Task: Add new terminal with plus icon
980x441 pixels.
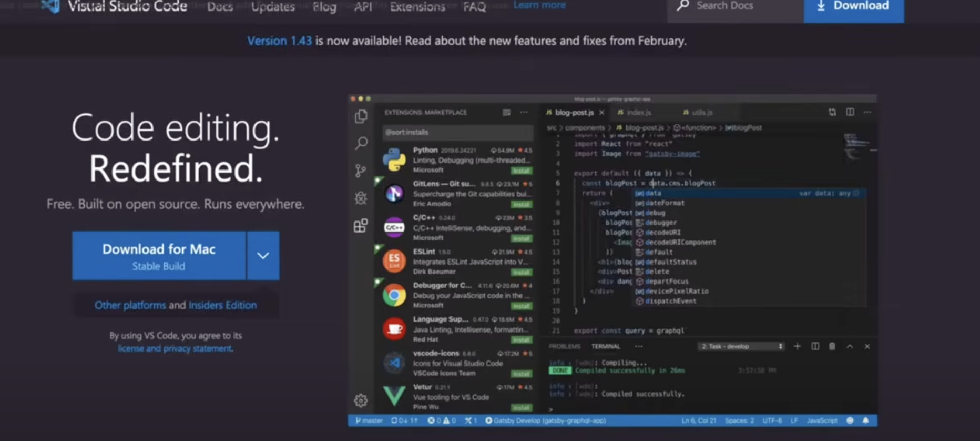Action: [797, 346]
